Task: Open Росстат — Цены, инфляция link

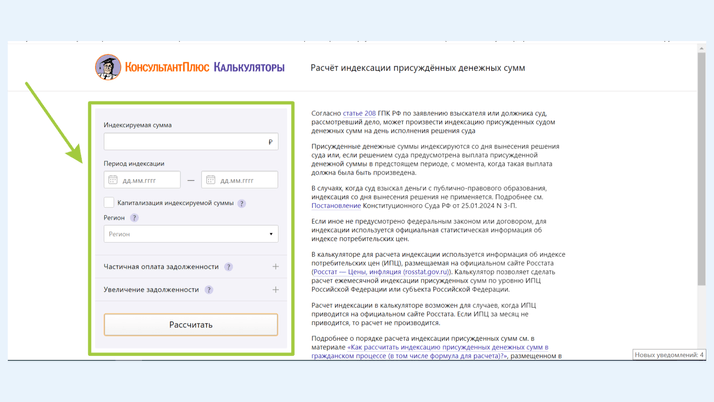Action: [381, 272]
